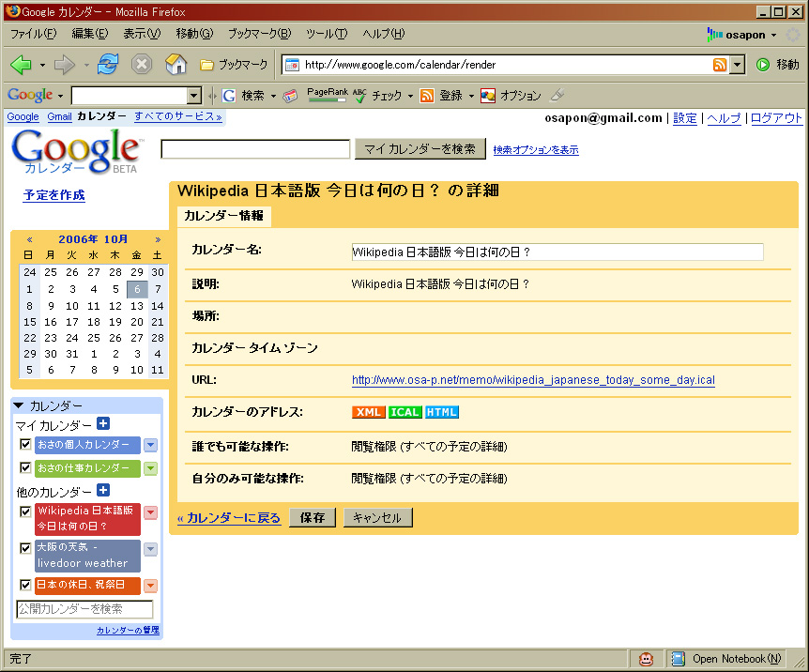
Task: Collapse the カレンダー sidebar section
Action: (19, 405)
